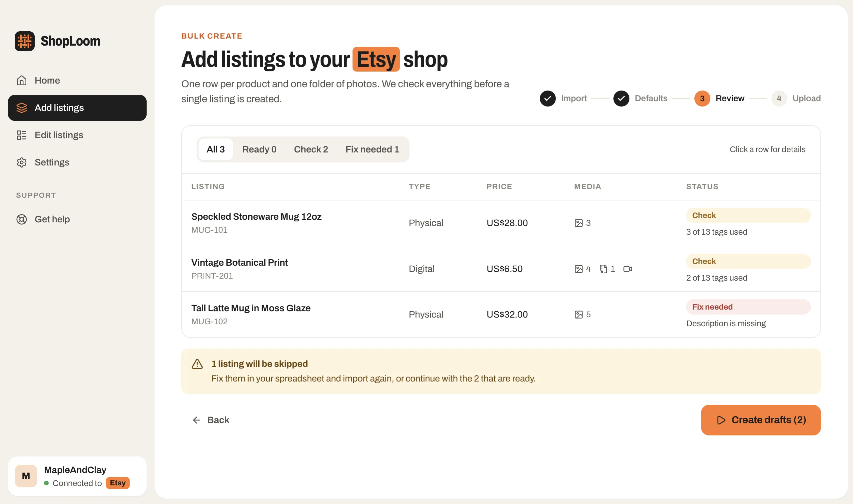Click the Review step number 3 circle
Image resolution: width=853 pixels, height=504 pixels.
[x=702, y=99]
